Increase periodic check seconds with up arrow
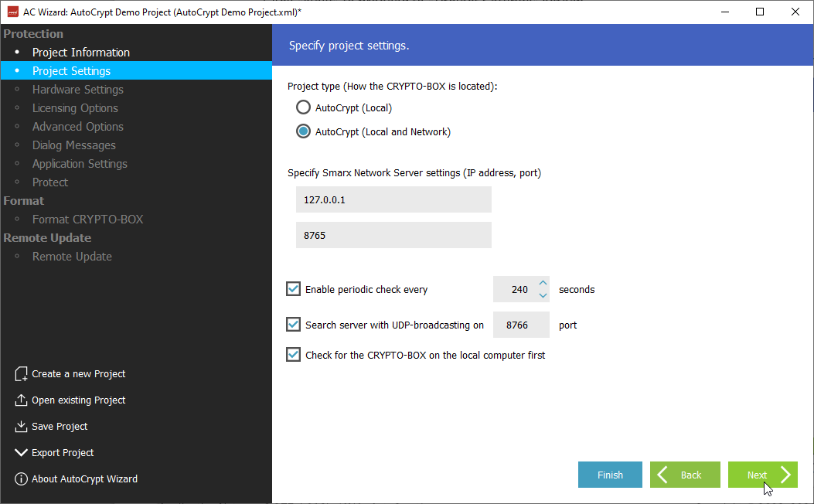 tap(543, 284)
